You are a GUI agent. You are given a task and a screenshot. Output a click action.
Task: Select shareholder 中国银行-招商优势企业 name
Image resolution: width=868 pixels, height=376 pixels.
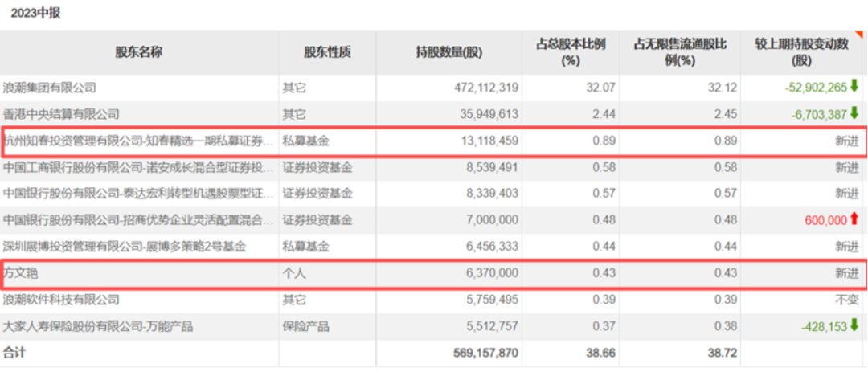[139, 220]
